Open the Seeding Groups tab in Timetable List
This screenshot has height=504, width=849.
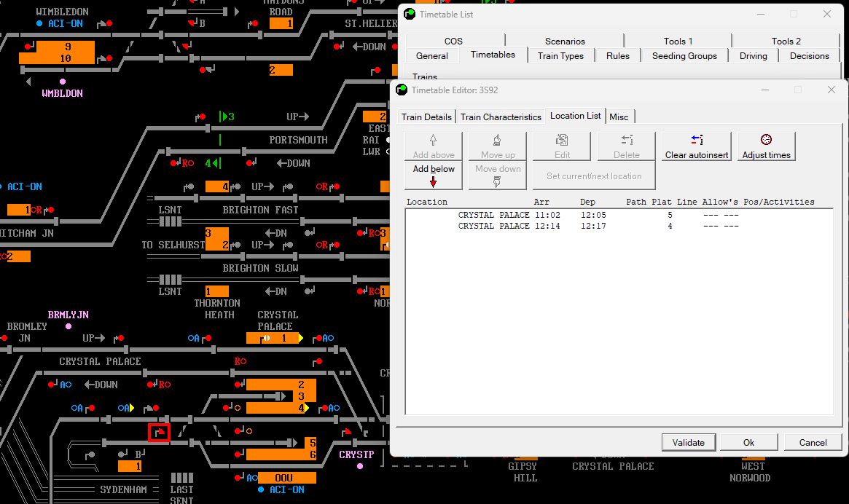684,56
